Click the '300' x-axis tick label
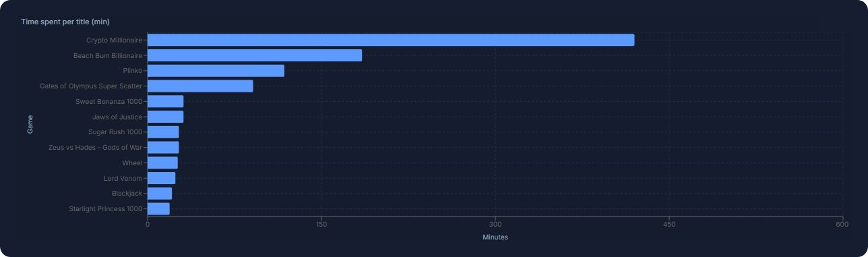 pos(495,224)
